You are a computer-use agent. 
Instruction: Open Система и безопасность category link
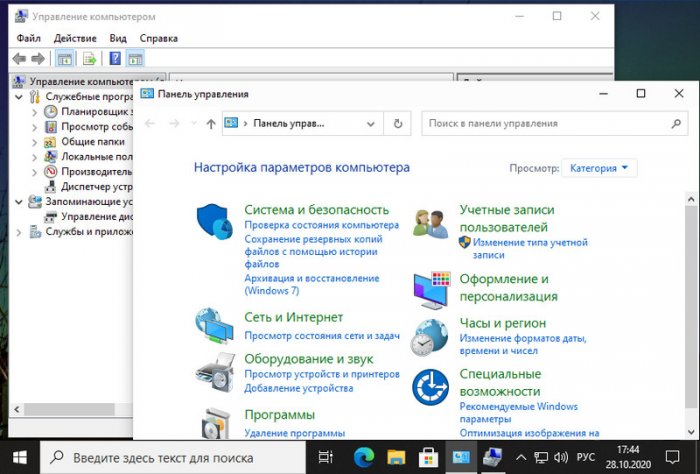[x=317, y=210]
